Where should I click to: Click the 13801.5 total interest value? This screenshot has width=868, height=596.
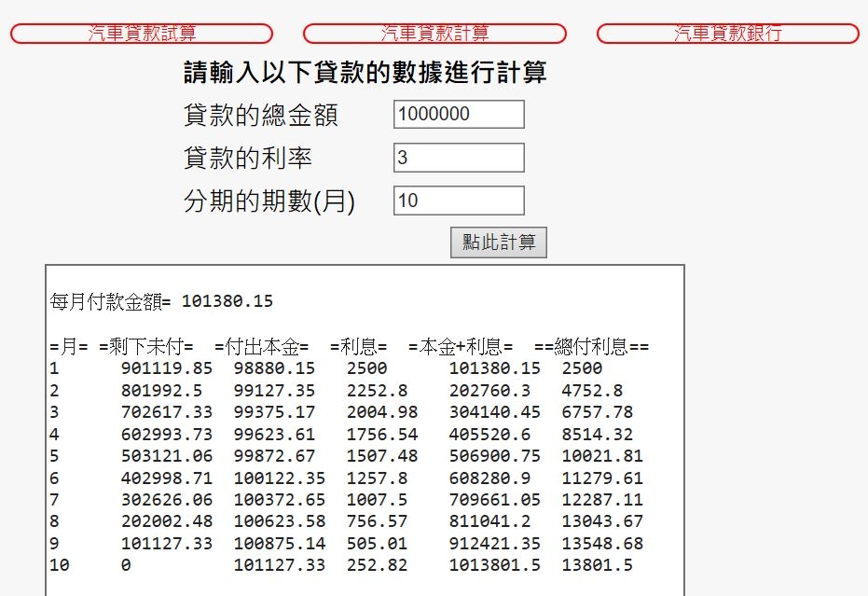[597, 565]
